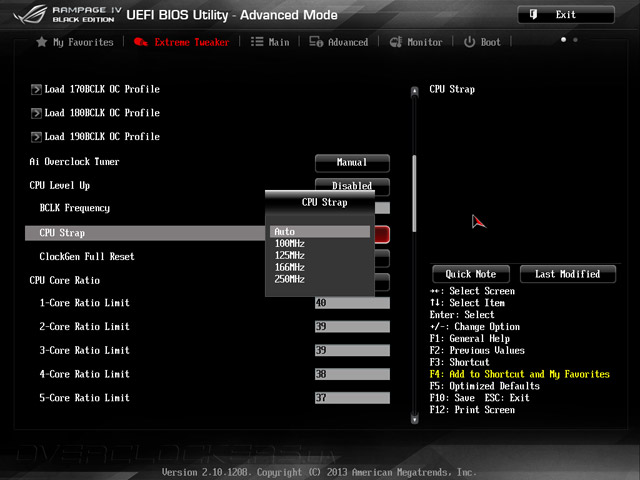Click the BCLK Frequency value field
Viewport: 640px width, 480px height.
tap(382, 208)
